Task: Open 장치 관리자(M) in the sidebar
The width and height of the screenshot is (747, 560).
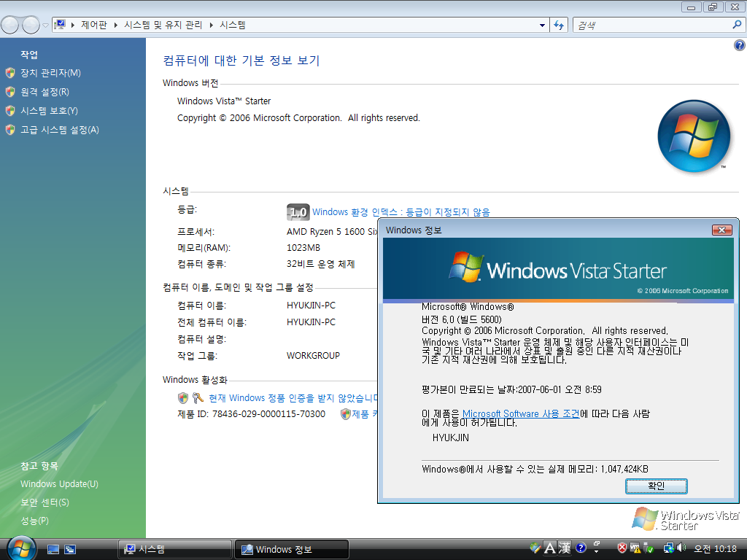Action: 50,73
